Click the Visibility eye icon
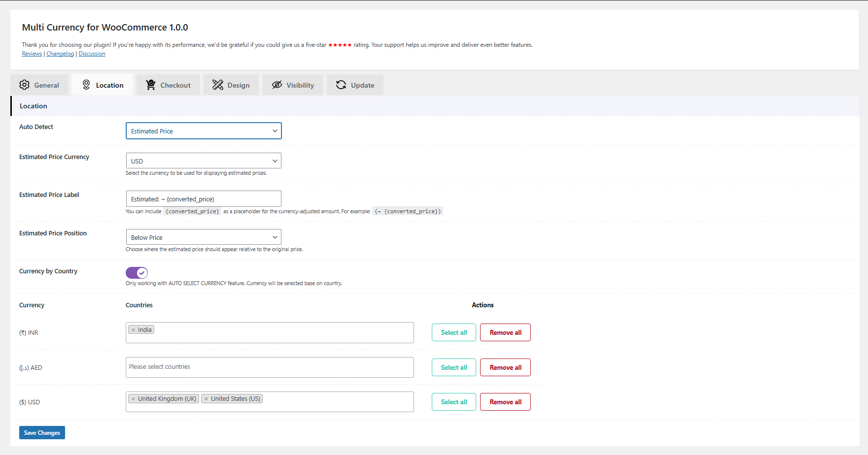The width and height of the screenshot is (868, 455). pyautogui.click(x=277, y=85)
